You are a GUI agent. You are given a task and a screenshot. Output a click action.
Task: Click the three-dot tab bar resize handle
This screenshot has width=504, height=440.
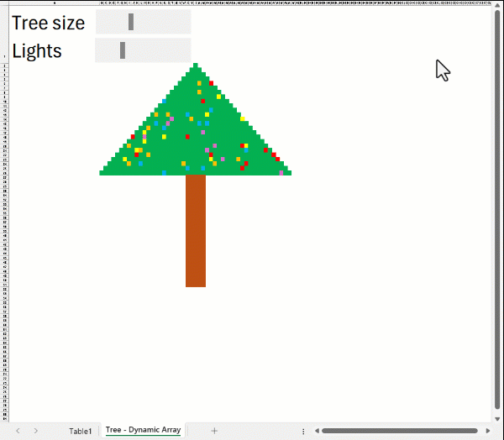pos(303,431)
